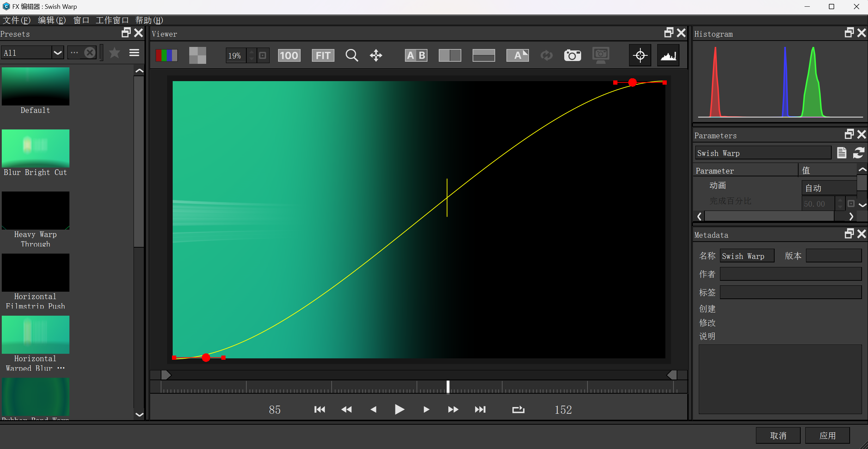
Task: Toggle horizontal split view mode
Action: (484, 55)
